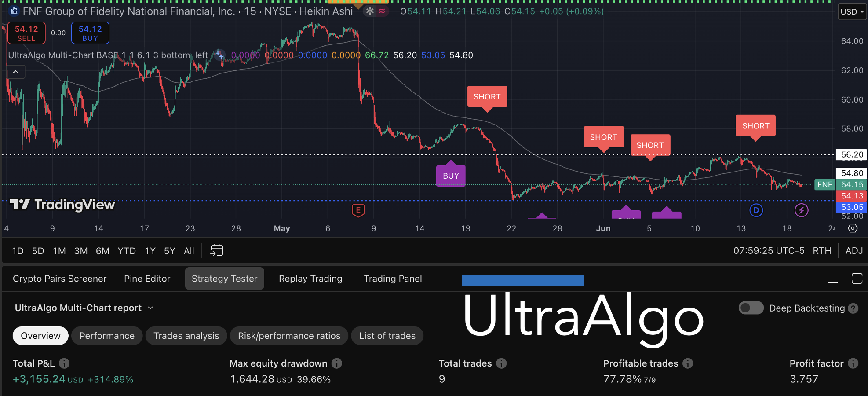Set chart range to 1D
Image resolution: width=868 pixels, height=396 pixels.
(x=18, y=251)
